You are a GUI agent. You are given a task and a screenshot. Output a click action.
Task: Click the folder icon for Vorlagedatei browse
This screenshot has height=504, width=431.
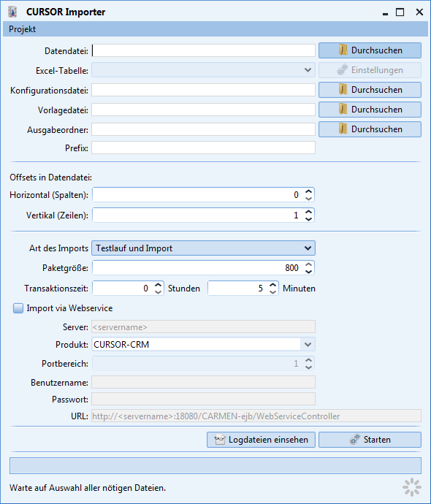(x=343, y=110)
